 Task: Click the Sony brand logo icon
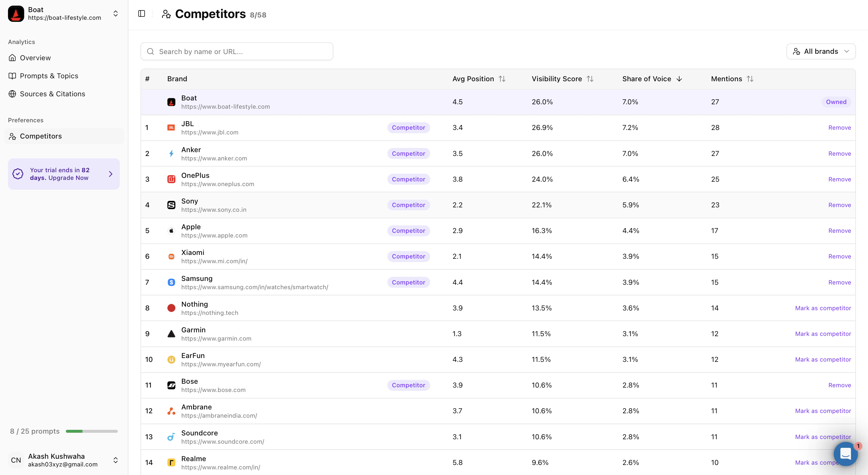(x=171, y=205)
